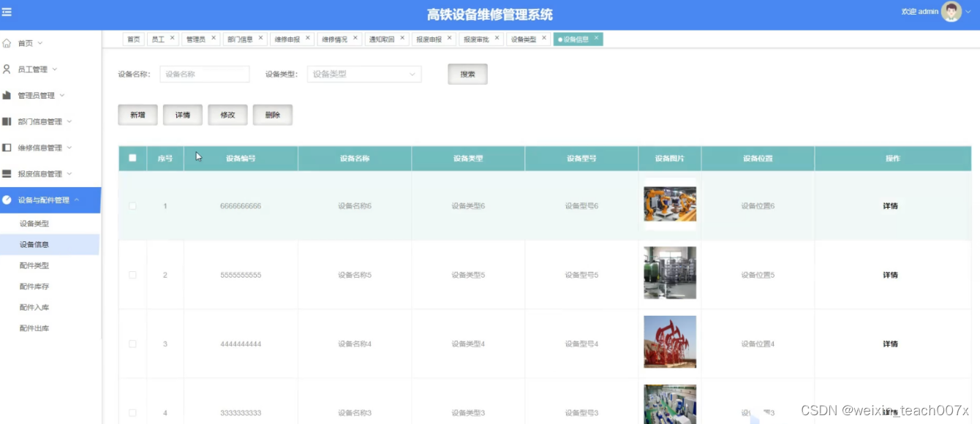This screenshot has width=980, height=424.
Task: Close the 部门信息 tab
Action: point(260,38)
